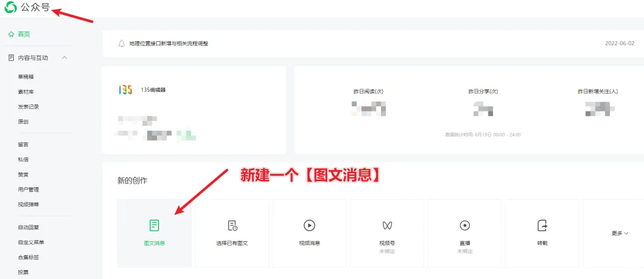Screen dimensions: 644x279
Task: Click the 视频消息 play icon
Action: tap(309, 225)
